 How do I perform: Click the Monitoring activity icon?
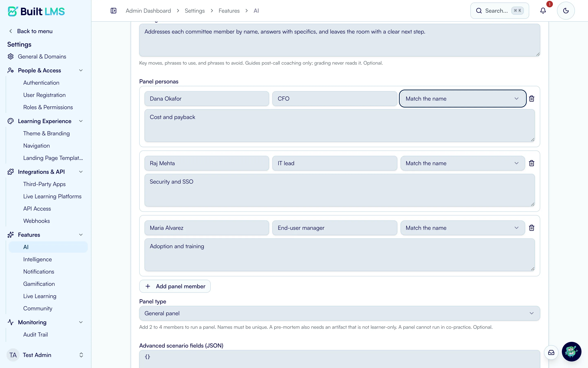(10, 322)
